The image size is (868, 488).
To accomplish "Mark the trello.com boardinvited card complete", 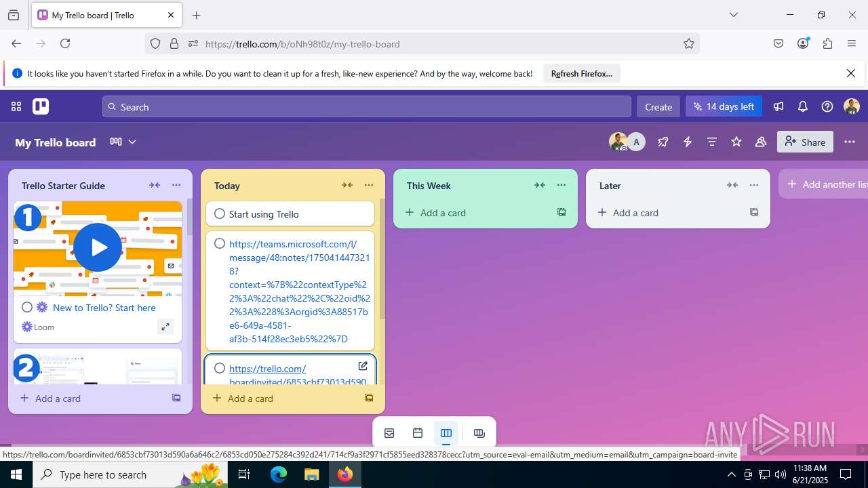I will coord(220,368).
